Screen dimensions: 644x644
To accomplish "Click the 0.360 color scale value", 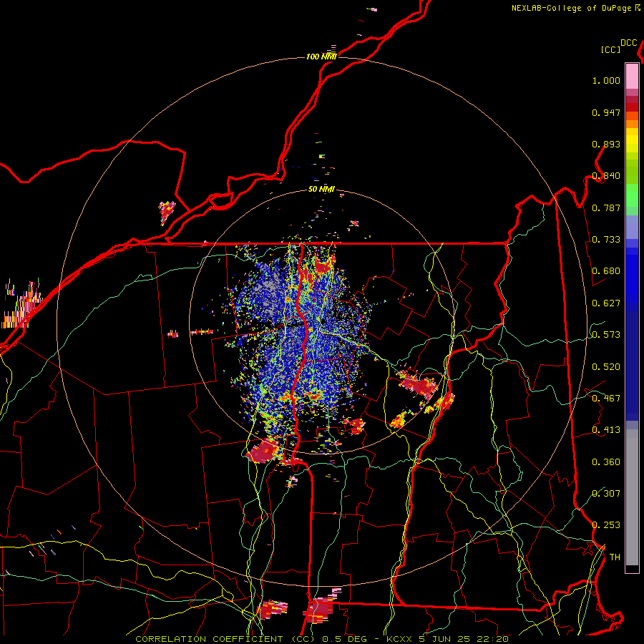I will 606,462.
